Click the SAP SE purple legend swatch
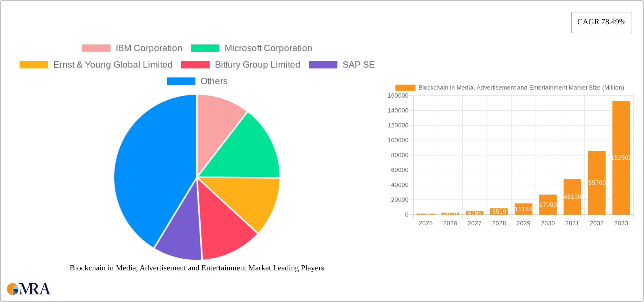This screenshot has width=644, height=302. click(323, 65)
